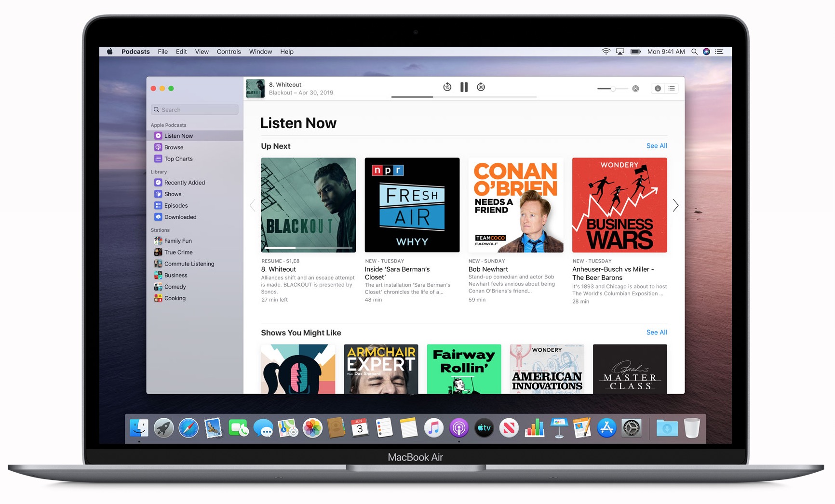
Task: Open the Fairway Rollin' show
Action: point(464,369)
